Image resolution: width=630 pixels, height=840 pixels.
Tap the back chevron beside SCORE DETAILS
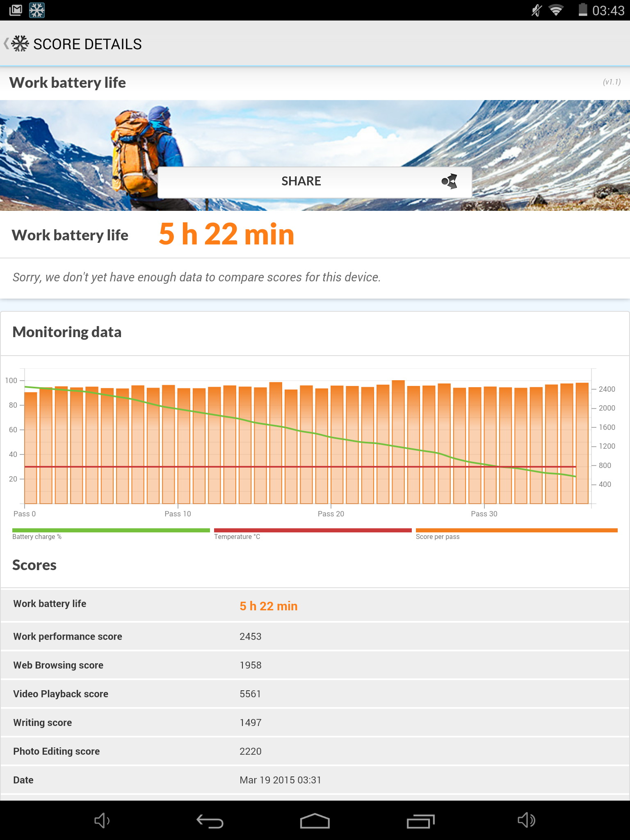[6, 43]
